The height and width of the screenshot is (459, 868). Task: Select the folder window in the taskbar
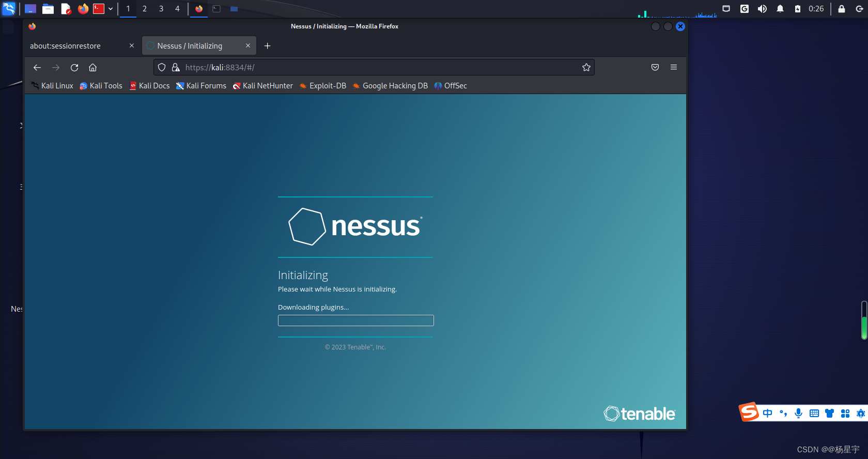[234, 9]
